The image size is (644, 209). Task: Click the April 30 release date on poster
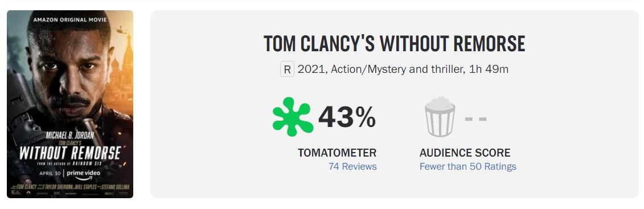50,173
